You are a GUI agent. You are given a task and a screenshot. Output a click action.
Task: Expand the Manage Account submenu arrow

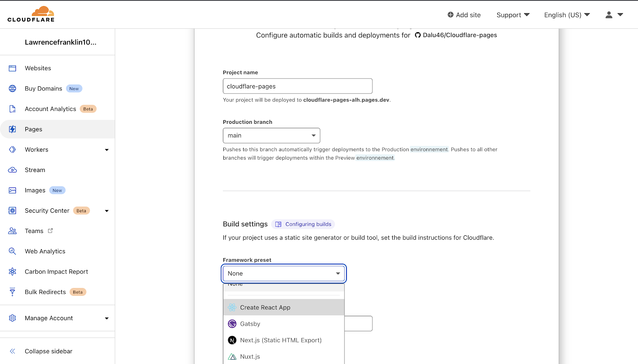106,318
